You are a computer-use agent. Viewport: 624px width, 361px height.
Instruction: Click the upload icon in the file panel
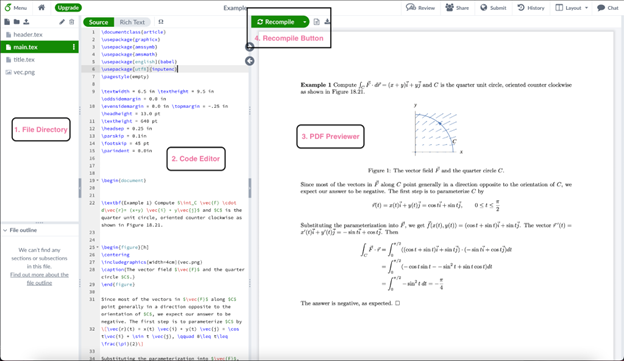(26, 22)
